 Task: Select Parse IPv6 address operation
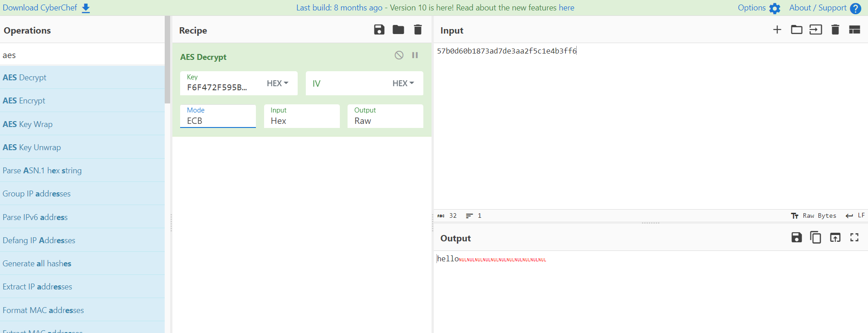point(82,217)
